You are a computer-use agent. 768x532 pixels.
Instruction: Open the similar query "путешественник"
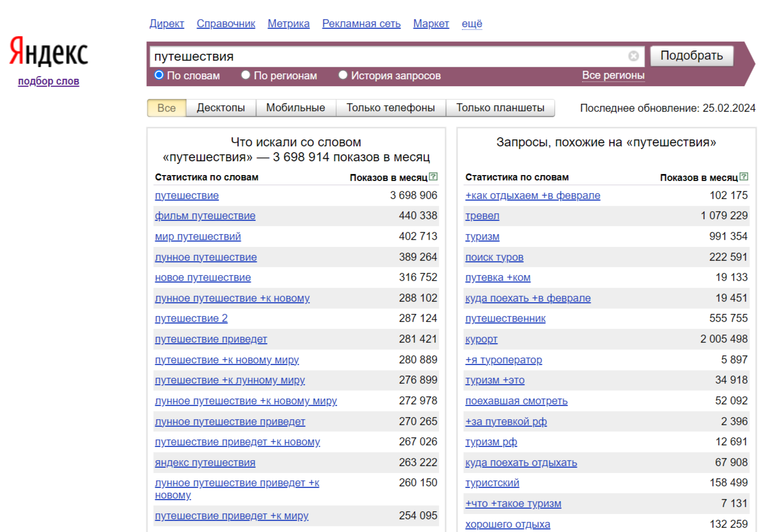click(505, 319)
